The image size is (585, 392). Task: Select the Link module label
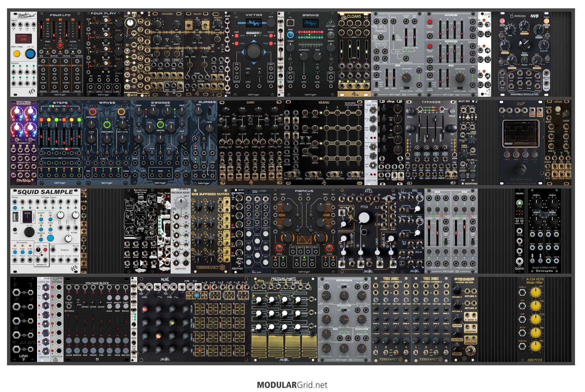(x=23, y=356)
